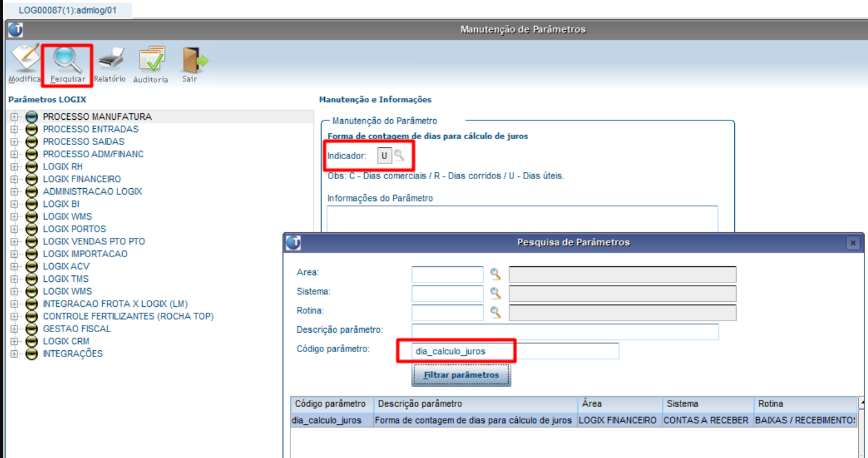Click the Sistema code input field
The height and width of the screenshot is (458, 868).
(448, 293)
